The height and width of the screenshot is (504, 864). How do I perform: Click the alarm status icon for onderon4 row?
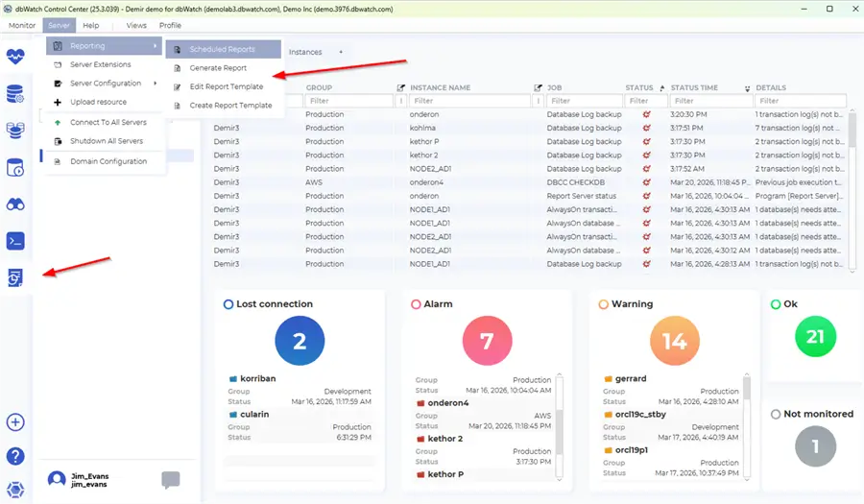(x=646, y=182)
